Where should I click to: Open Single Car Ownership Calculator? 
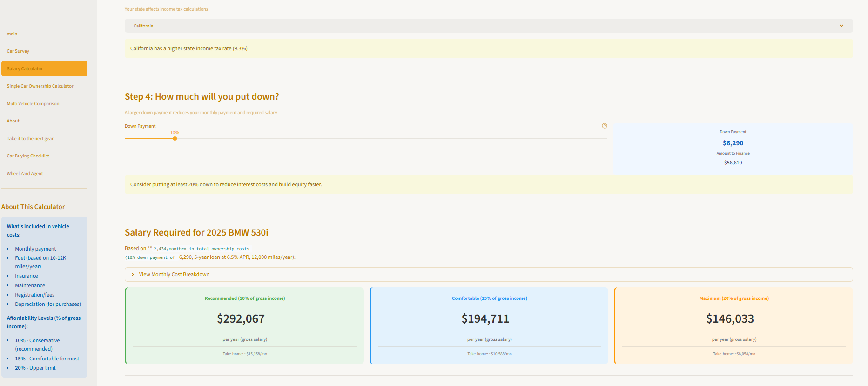point(40,86)
